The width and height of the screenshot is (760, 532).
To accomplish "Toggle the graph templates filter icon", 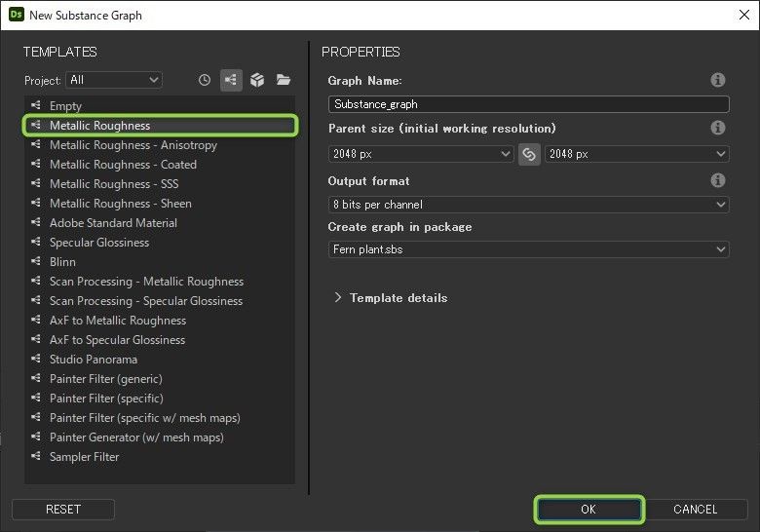I will pos(231,80).
